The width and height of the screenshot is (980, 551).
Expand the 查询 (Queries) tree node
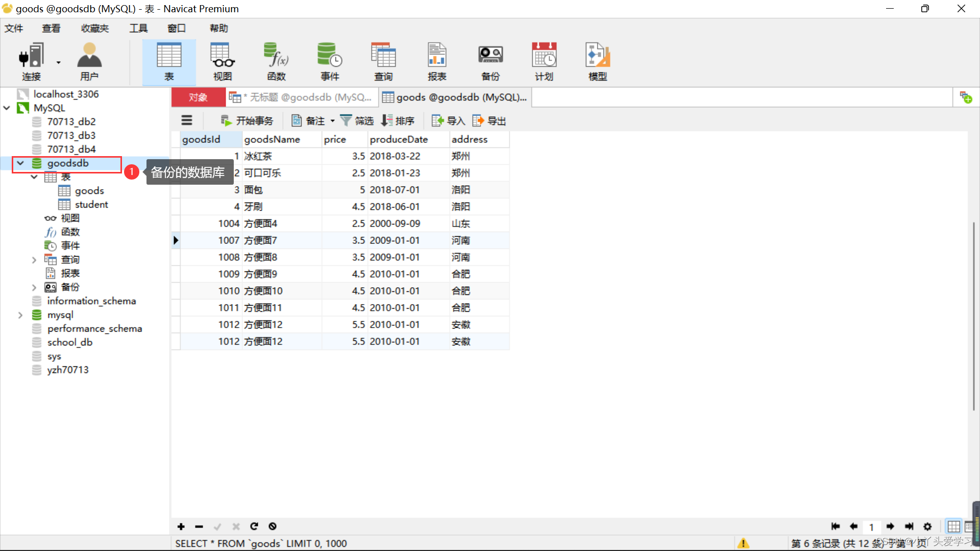(x=35, y=259)
